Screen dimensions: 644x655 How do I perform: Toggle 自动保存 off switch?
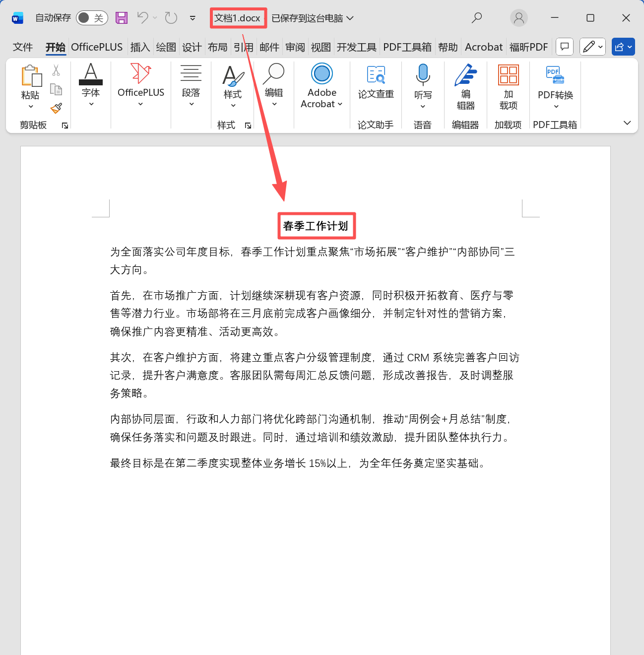[92, 17]
